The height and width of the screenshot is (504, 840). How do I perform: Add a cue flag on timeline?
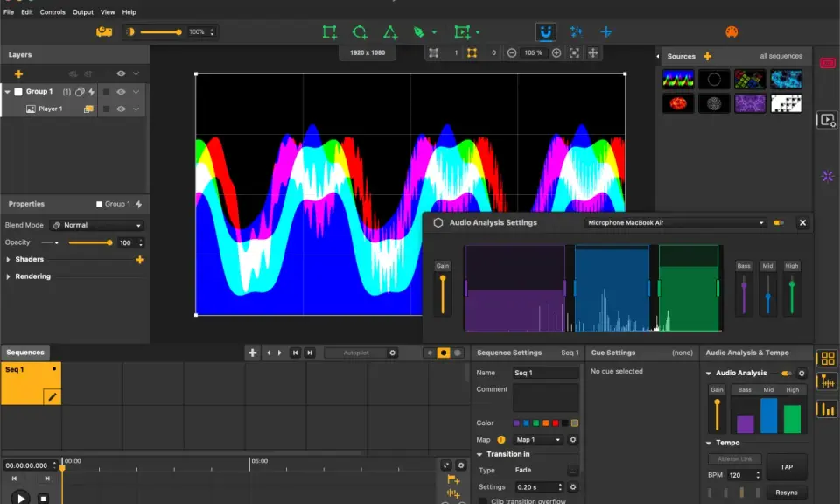click(453, 479)
